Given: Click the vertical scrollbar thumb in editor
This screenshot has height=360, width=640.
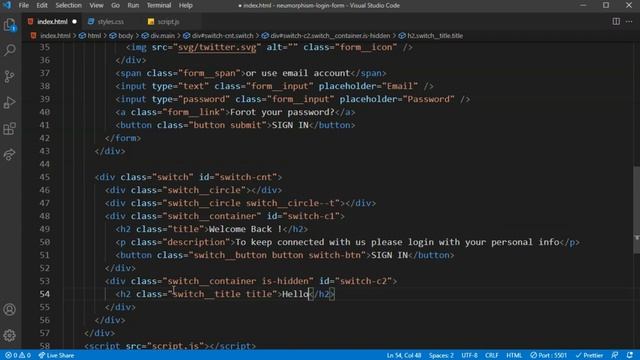Looking at the screenshot, I should coord(636,210).
